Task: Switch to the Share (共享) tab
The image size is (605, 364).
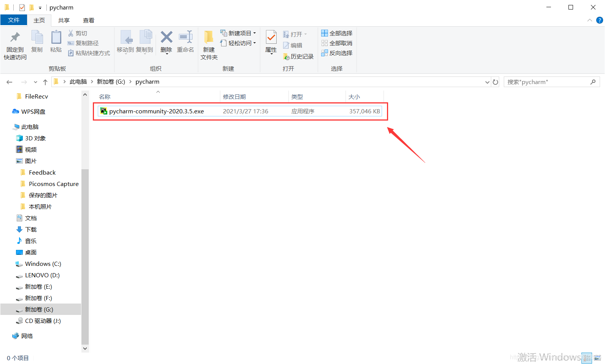Action: coord(64,21)
